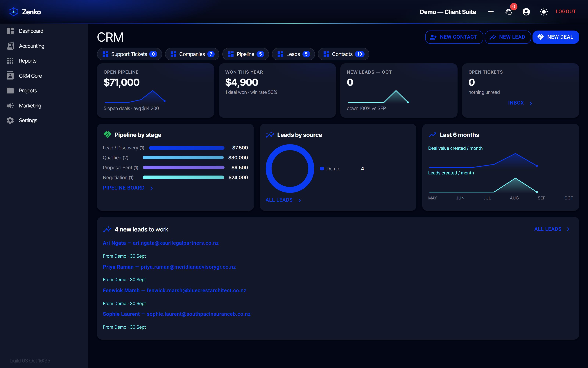The width and height of the screenshot is (588, 368).
Task: Click the NEW CONTACT button
Action: coord(454,37)
